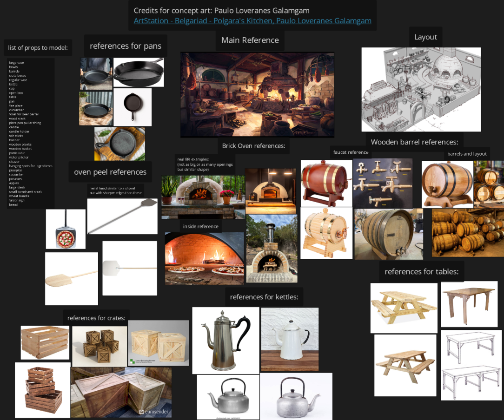Select the 'barrels and layout' label
The image size is (504, 420).
coord(467,154)
